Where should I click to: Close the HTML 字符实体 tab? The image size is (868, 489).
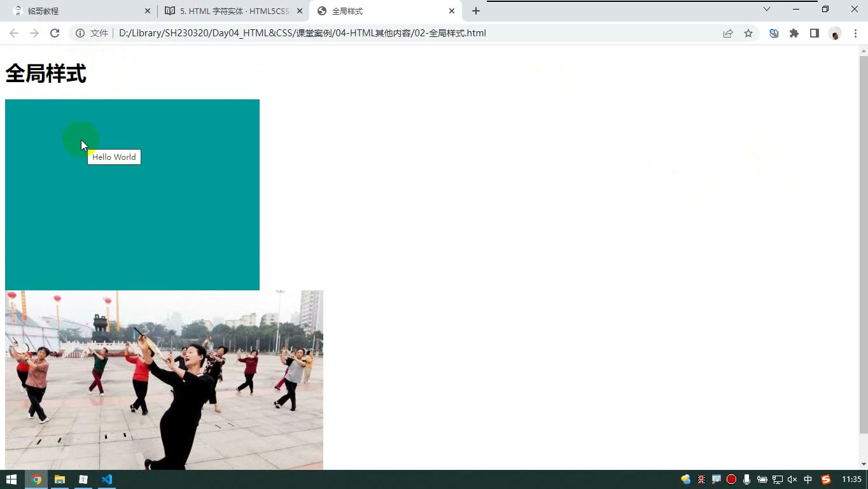click(300, 11)
